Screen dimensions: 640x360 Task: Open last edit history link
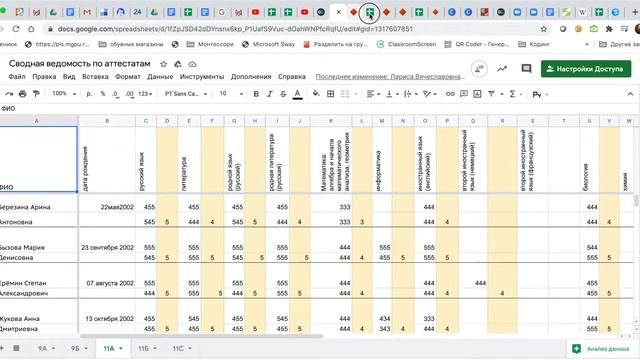(390, 77)
